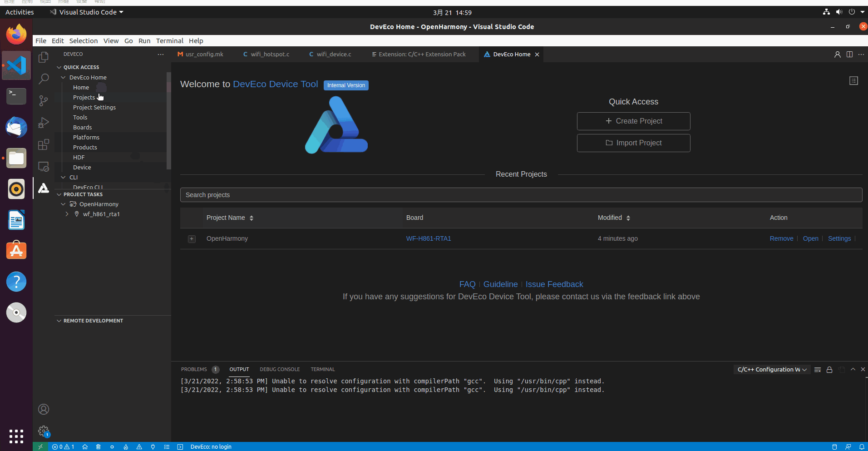Screen dimensions: 868x451
Task: Open the Extensions view icon
Action: [44, 145]
